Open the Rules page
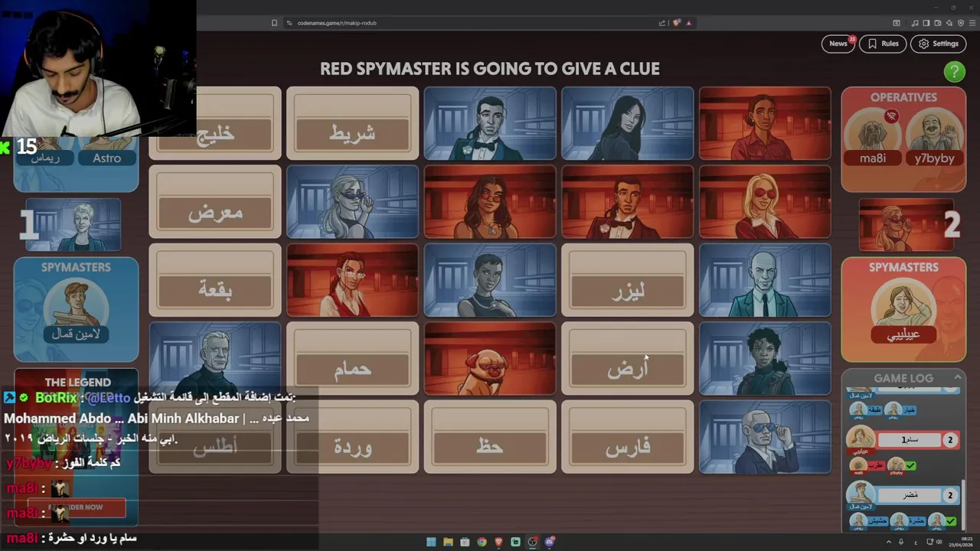This screenshot has height=551, width=980. (882, 44)
